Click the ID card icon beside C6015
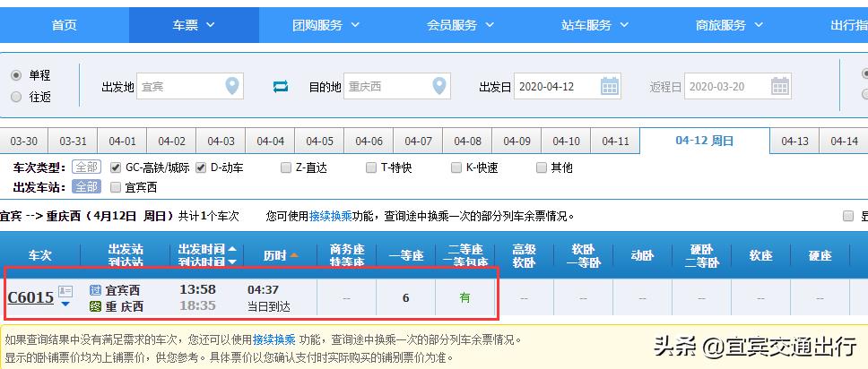The height and width of the screenshot is (369, 868). [x=65, y=291]
